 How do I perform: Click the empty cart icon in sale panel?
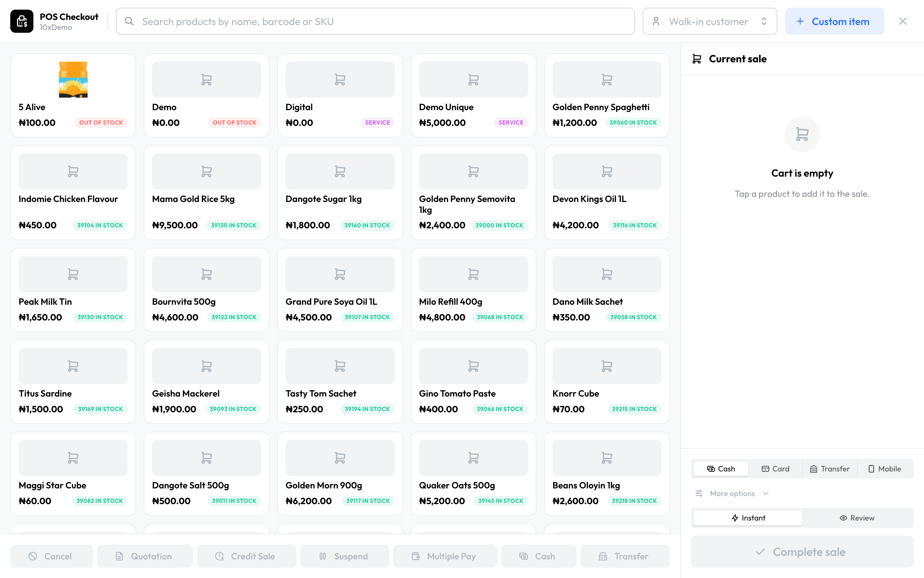pos(802,134)
